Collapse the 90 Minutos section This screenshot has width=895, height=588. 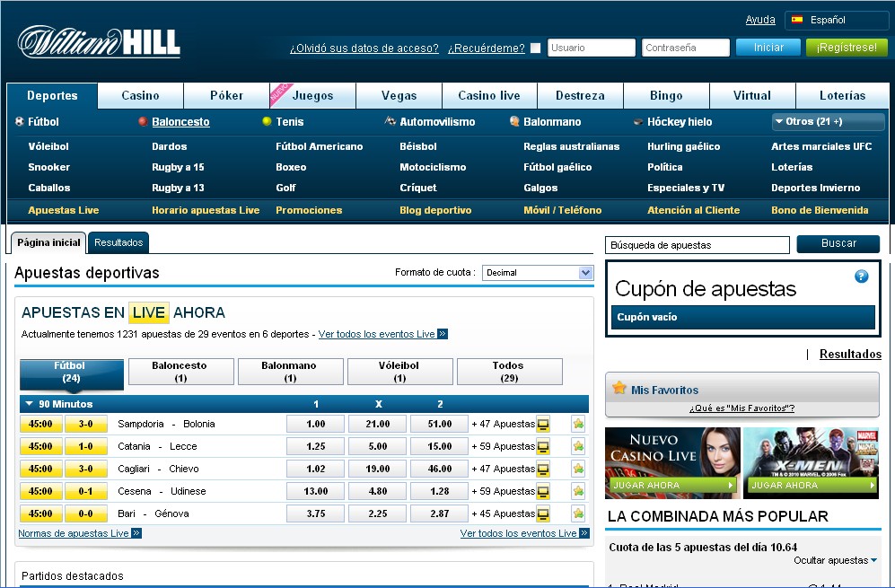pyautogui.click(x=28, y=402)
